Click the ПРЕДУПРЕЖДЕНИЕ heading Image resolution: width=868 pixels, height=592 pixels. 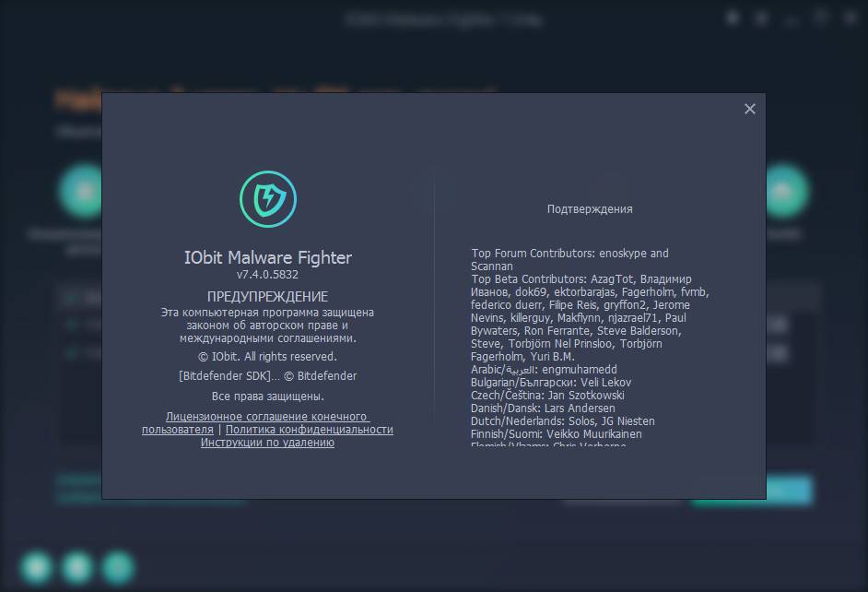click(267, 296)
